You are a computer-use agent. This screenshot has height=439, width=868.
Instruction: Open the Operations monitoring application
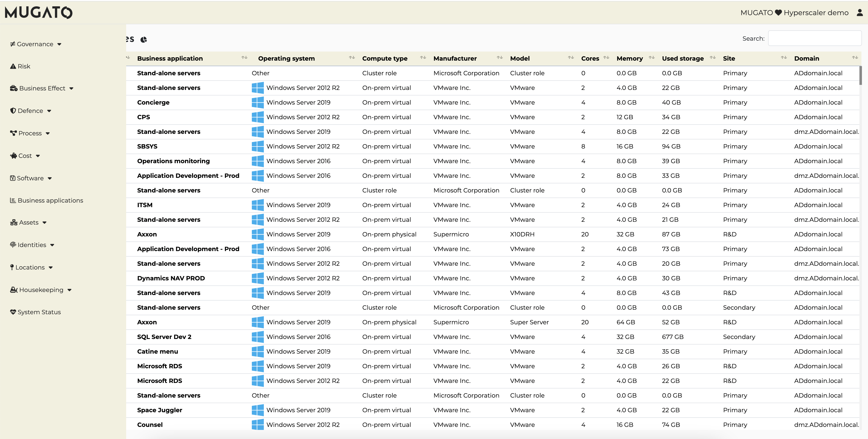[x=173, y=161]
